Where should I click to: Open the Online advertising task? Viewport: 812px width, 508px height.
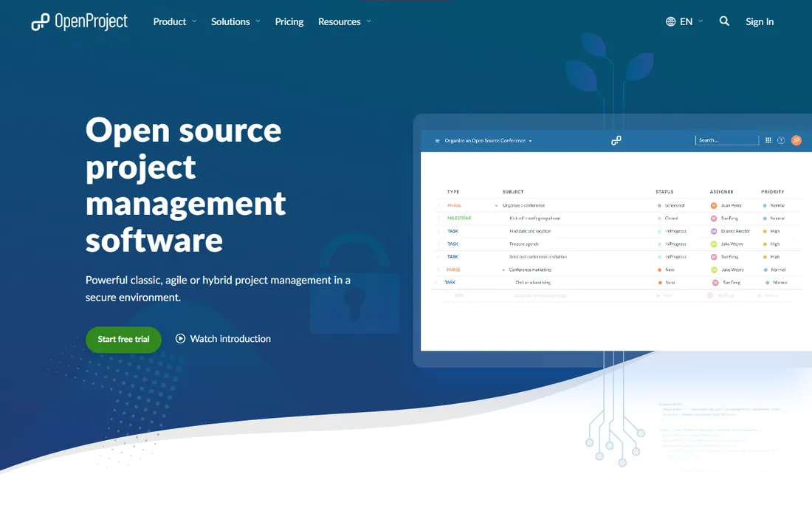pyautogui.click(x=533, y=283)
